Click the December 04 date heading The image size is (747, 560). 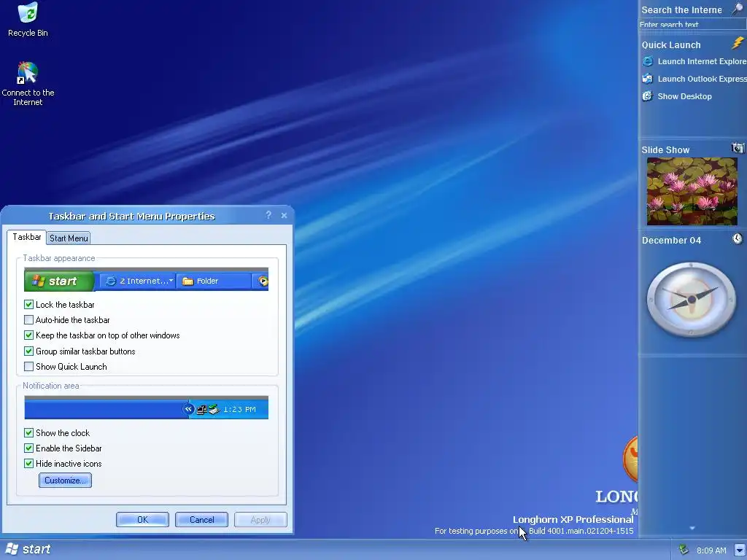tap(671, 240)
